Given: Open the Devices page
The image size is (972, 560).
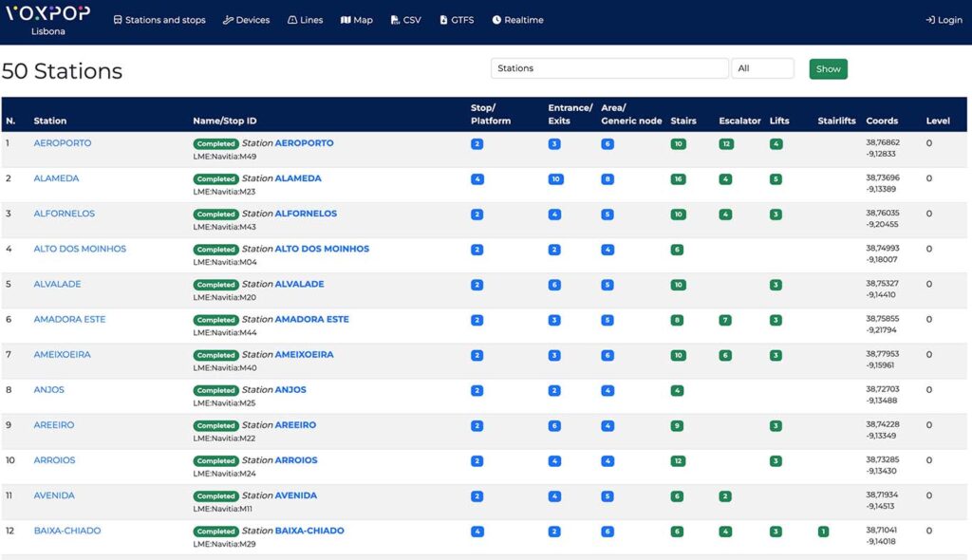Looking at the screenshot, I should pos(246,20).
